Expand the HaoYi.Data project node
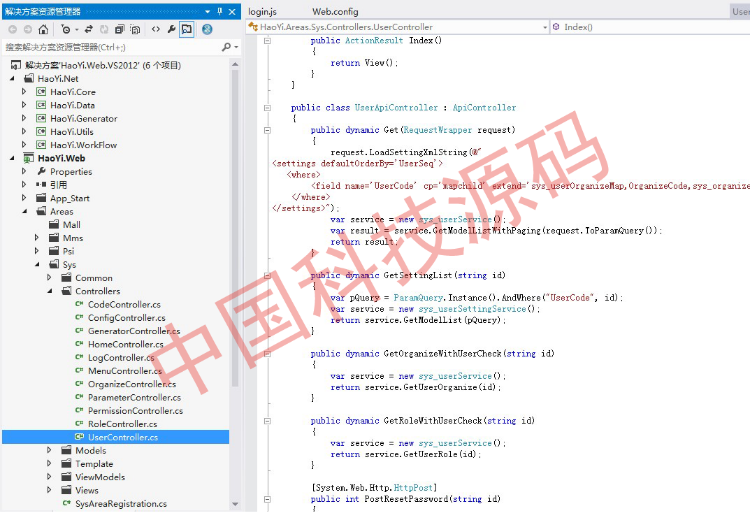The image size is (750, 512). point(24,105)
